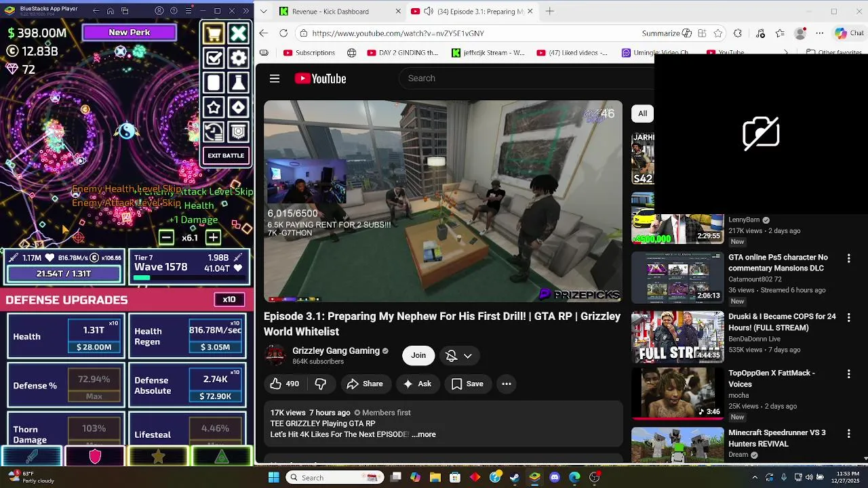Open Steam from the taskbar
868x488 pixels.
(515, 477)
